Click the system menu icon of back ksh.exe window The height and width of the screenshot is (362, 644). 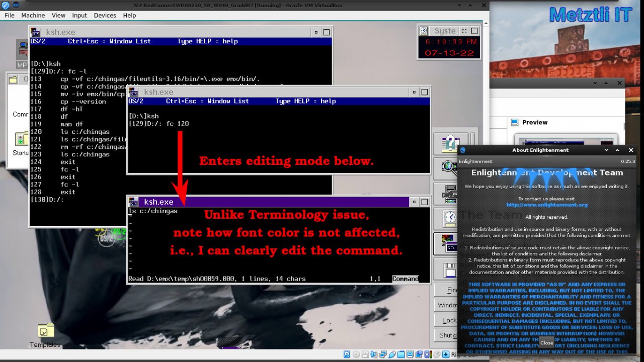click(x=35, y=32)
